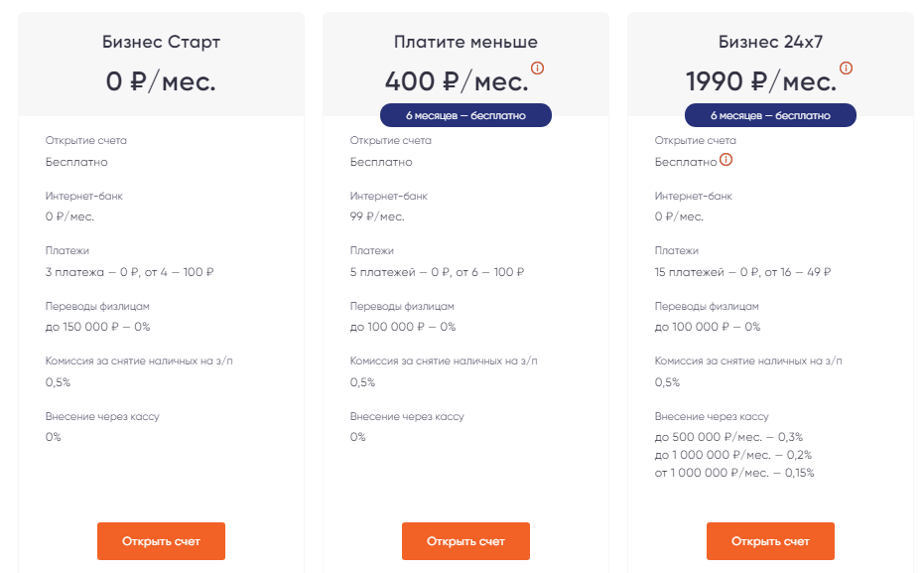This screenshot has height=573, width=924.
Task: Click the Интернет-банк 99 ₽/мес. line
Action: point(379,216)
